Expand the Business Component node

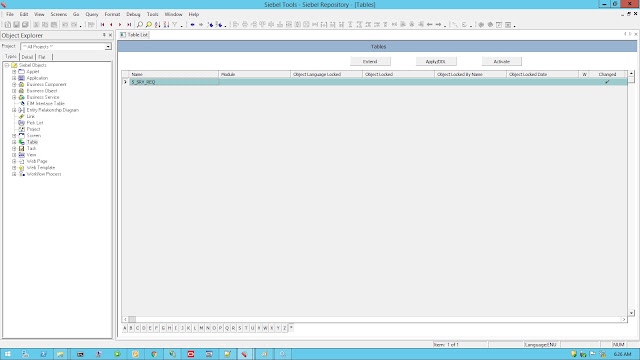14,84
